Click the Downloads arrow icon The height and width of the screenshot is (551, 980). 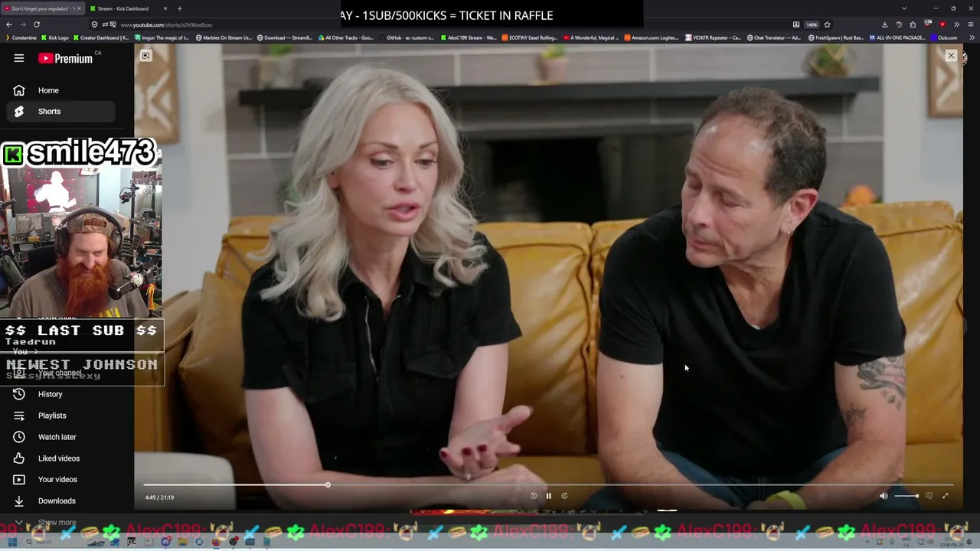[x=19, y=501]
